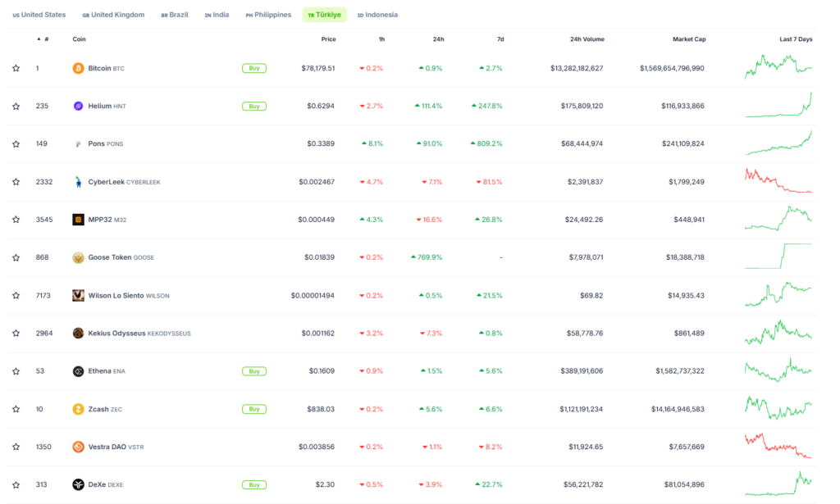The height and width of the screenshot is (504, 840).
Task: Sort by the 1h column header
Action: point(381,39)
